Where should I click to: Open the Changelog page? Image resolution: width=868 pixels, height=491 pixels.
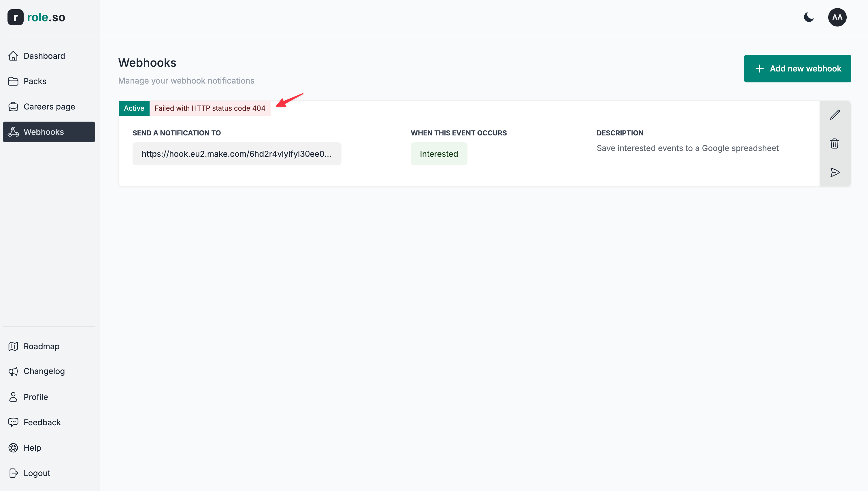point(44,371)
